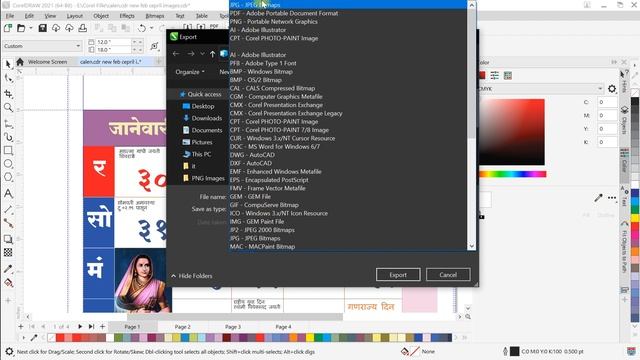
Task: Expand the Organize menu in Export dialog
Action: coord(190,72)
